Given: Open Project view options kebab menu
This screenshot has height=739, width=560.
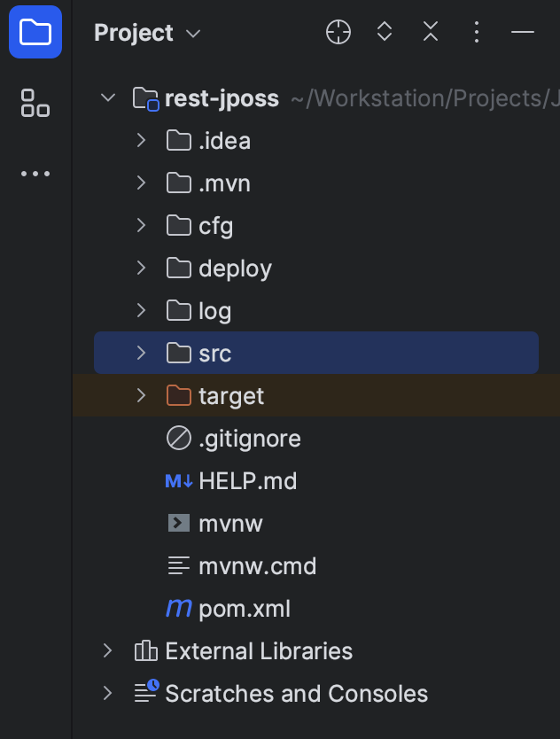Looking at the screenshot, I should click(477, 32).
